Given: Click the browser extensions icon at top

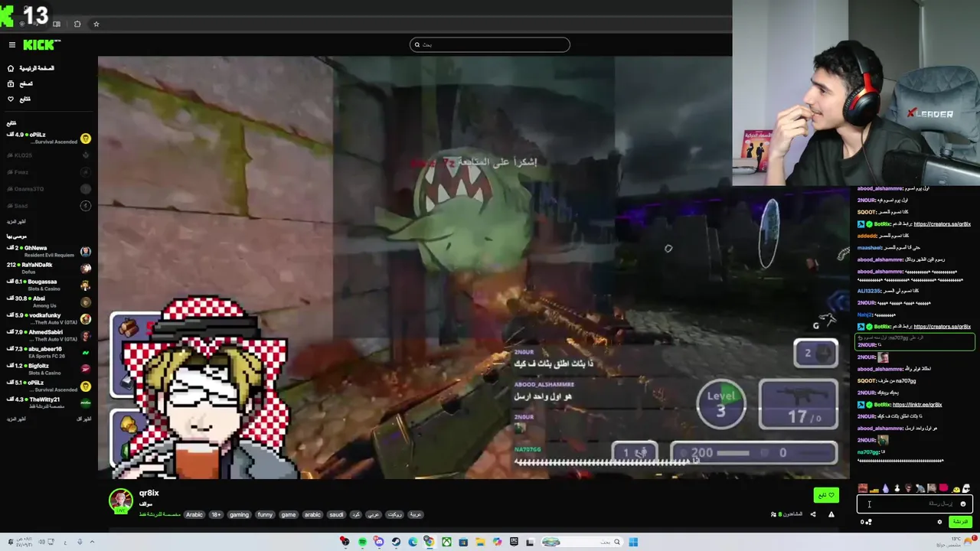Looking at the screenshot, I should click(77, 24).
